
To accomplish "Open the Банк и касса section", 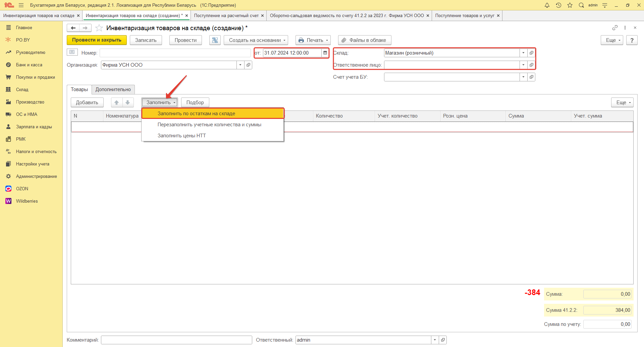I will [29, 65].
